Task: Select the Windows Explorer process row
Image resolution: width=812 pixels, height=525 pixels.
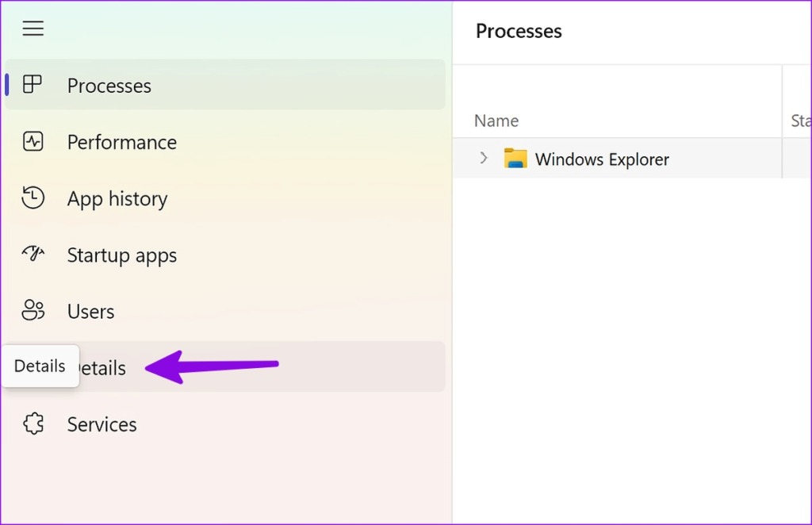Action: point(603,159)
